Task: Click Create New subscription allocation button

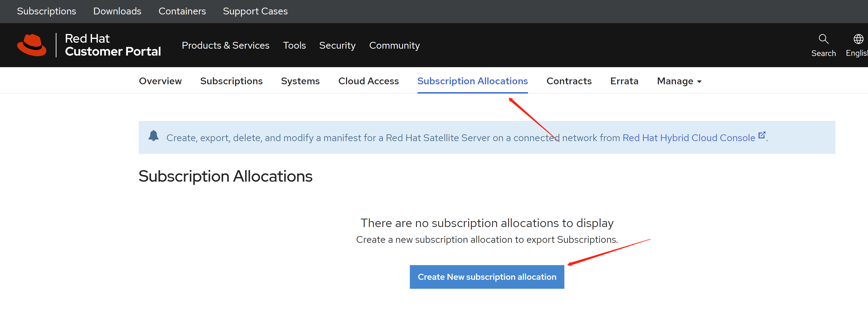Action: pyautogui.click(x=487, y=277)
